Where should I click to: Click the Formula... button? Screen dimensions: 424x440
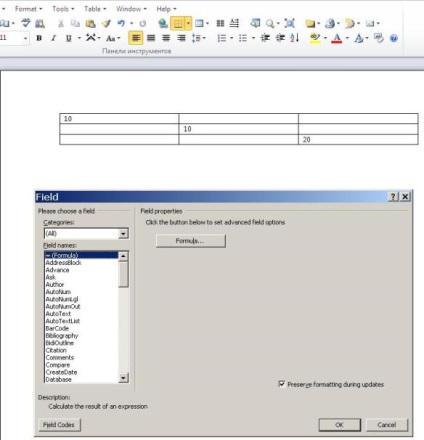tap(191, 241)
